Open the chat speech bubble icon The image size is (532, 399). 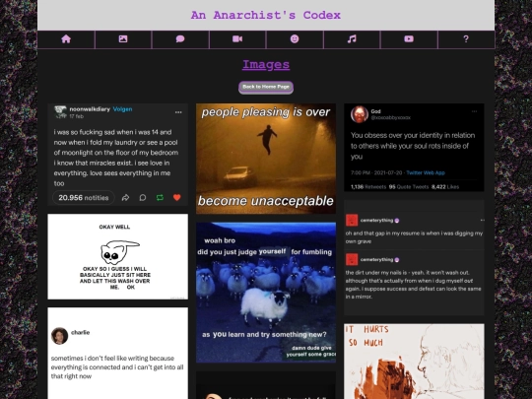[x=180, y=39]
